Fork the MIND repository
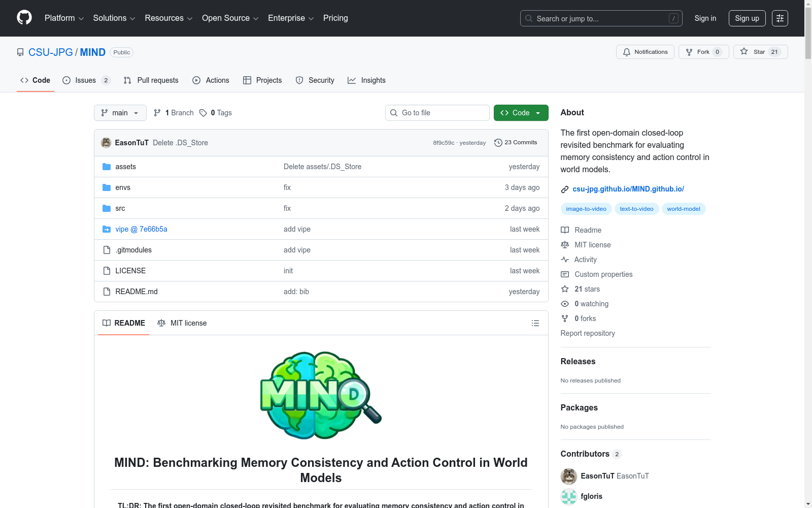The image size is (812, 508). point(703,52)
